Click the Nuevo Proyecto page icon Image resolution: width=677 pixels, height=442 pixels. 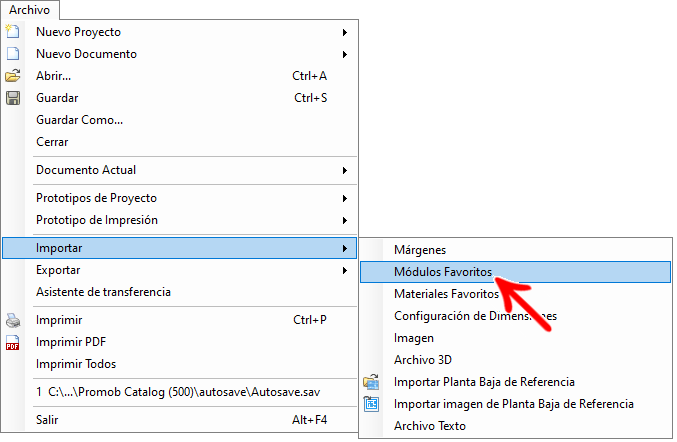pyautogui.click(x=13, y=32)
